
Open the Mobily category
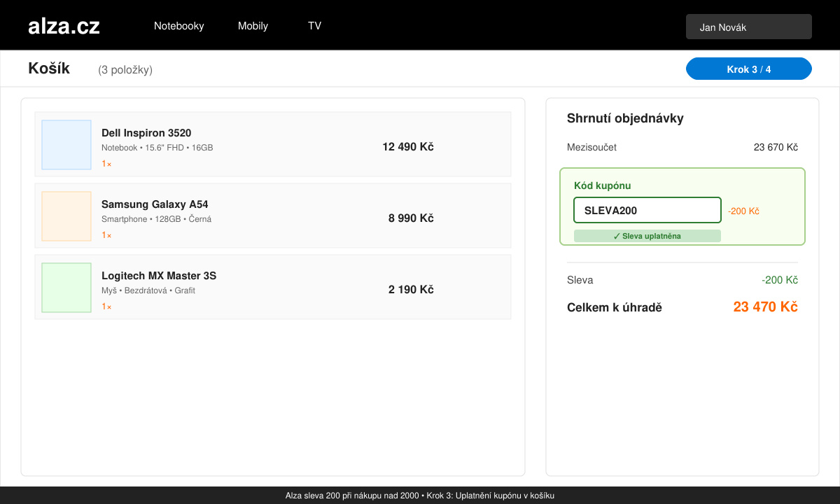click(253, 26)
